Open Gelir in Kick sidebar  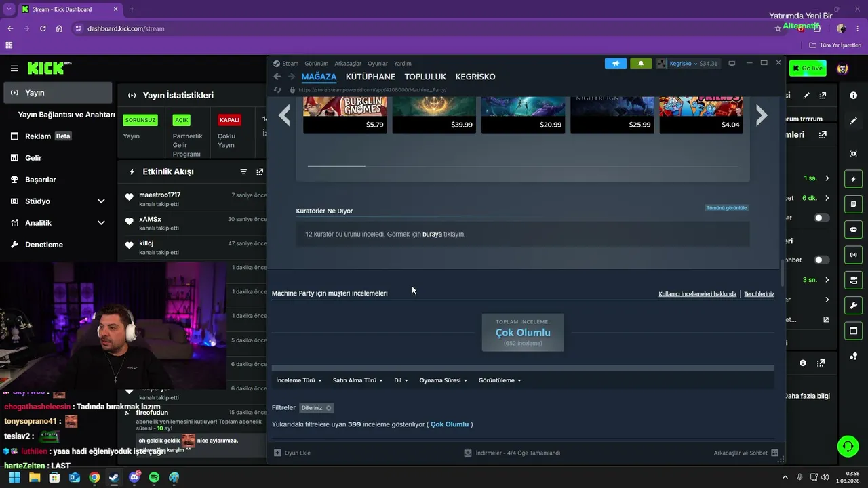tap(58, 158)
